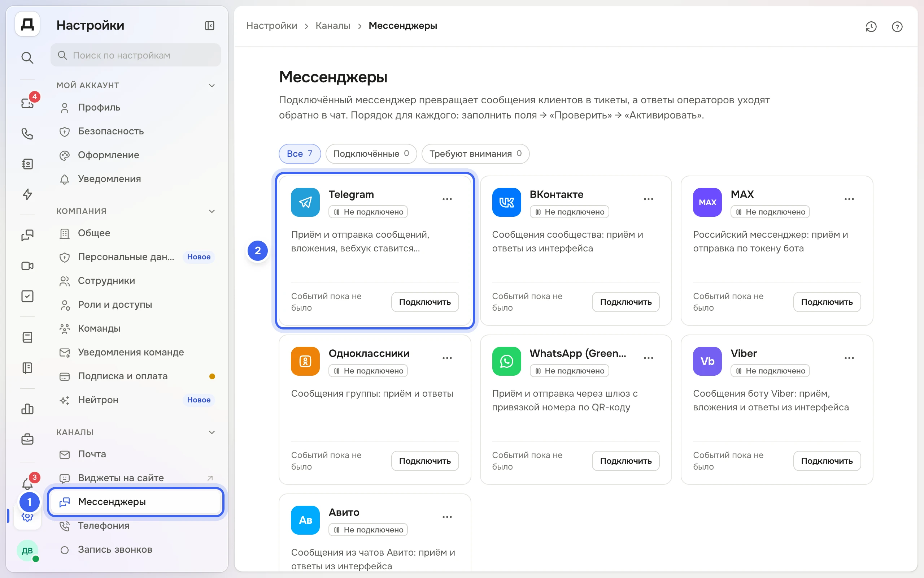Go to Настройки breadcrumb link
The width and height of the screenshot is (924, 578).
click(271, 26)
